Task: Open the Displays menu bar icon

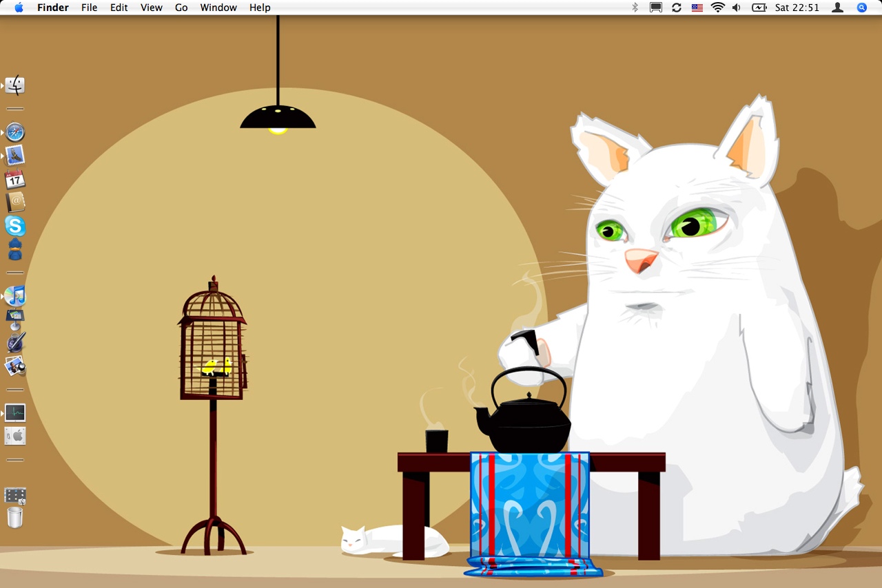Action: pyautogui.click(x=656, y=8)
